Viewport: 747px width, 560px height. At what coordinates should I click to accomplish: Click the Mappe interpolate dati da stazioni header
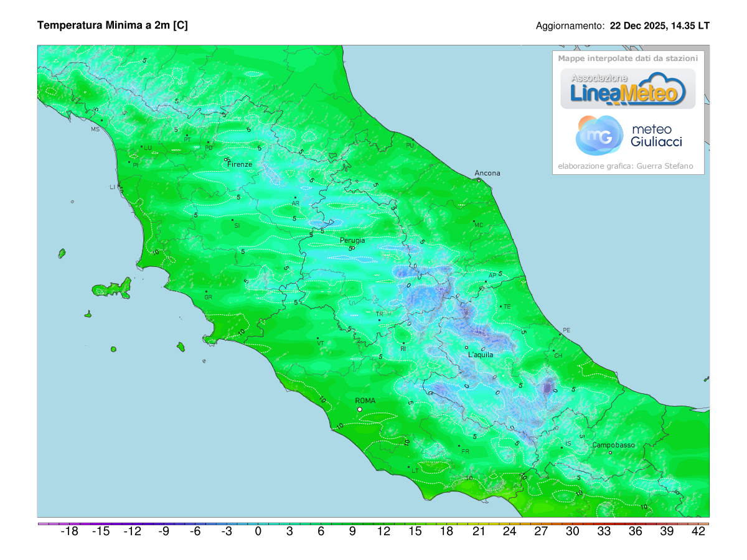pyautogui.click(x=628, y=58)
